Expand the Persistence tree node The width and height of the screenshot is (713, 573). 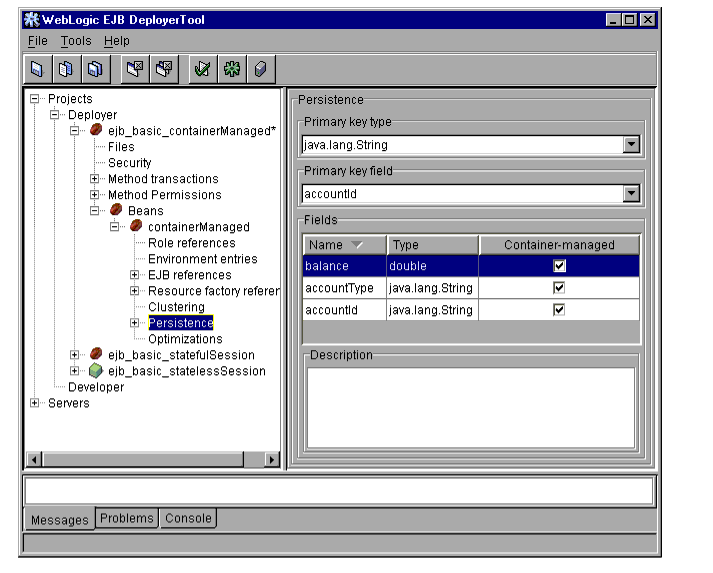(x=134, y=323)
